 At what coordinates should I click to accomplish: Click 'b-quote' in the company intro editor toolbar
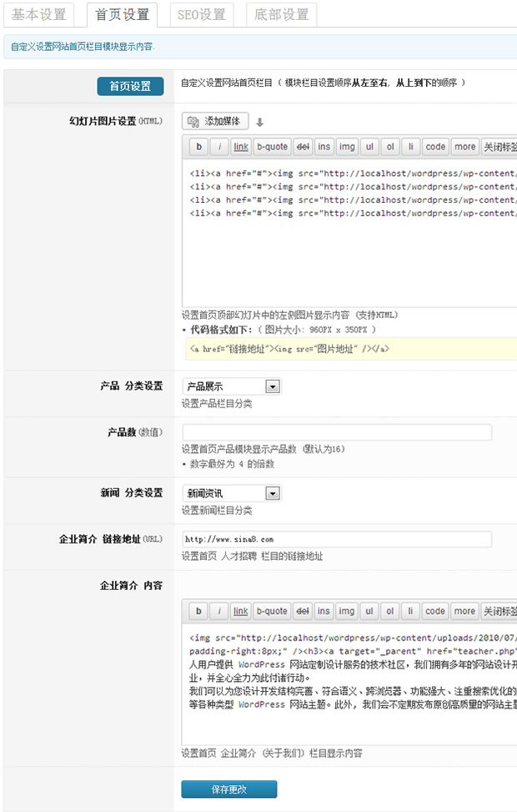(272, 611)
